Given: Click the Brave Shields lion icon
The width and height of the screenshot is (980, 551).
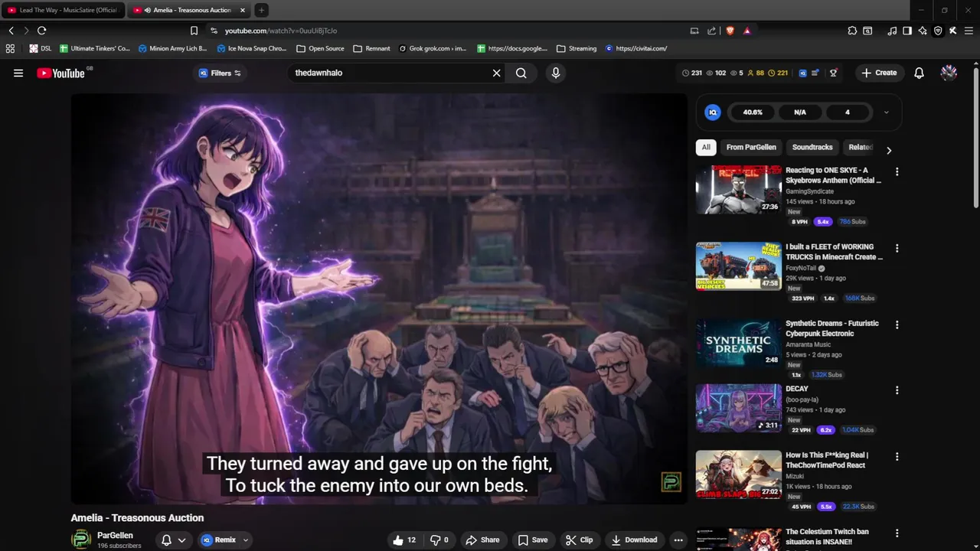Looking at the screenshot, I should tap(730, 31).
